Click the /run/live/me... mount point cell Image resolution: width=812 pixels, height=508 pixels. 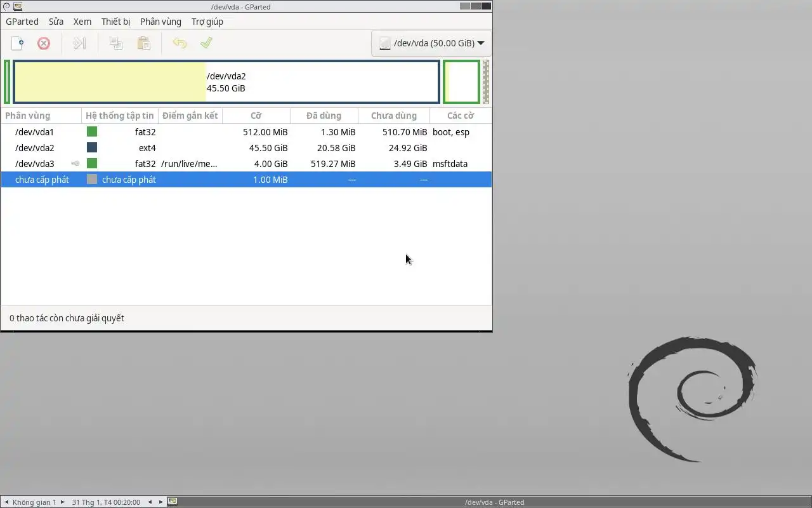189,164
